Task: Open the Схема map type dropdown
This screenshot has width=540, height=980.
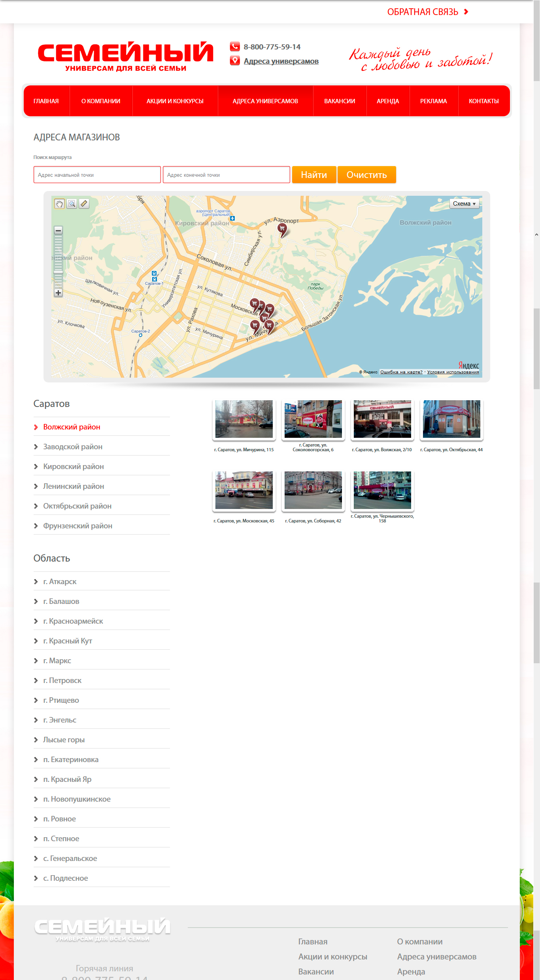Action: pos(464,204)
